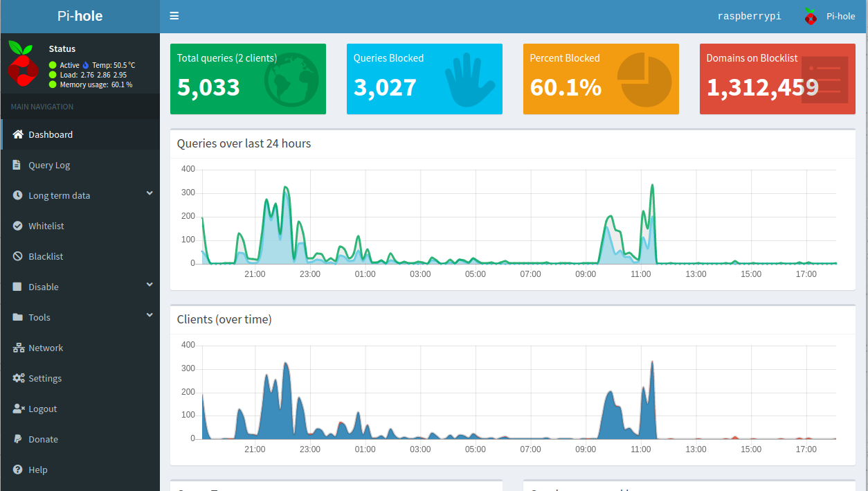Expand the Disable submenu chevron
Viewport: 868px width, 491px height.
point(150,286)
